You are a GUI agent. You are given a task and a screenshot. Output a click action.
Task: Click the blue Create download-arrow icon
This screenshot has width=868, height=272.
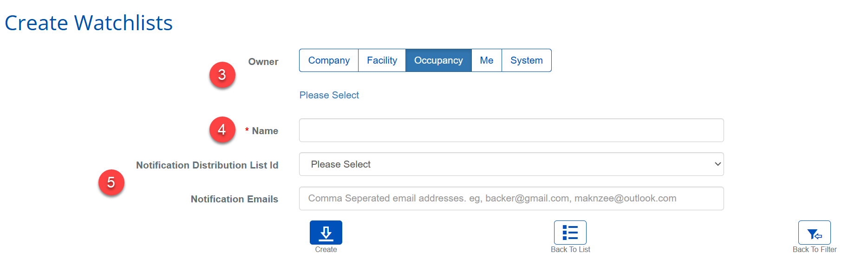point(326,233)
